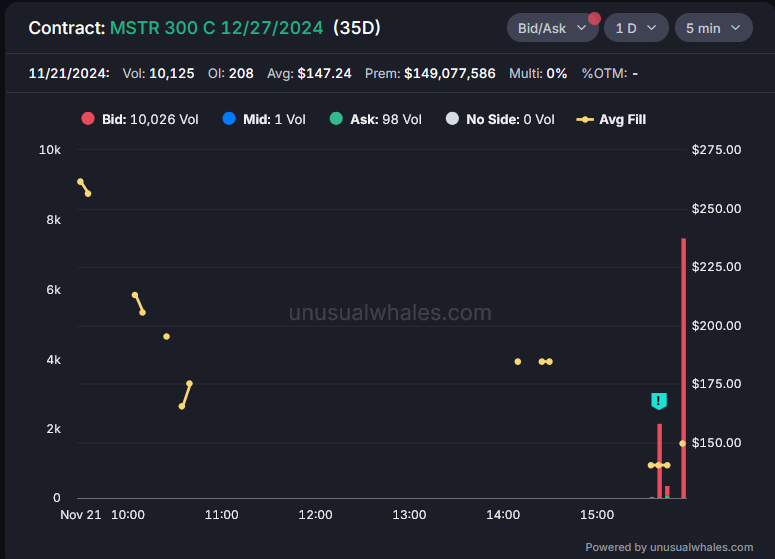Click the 12:00 time axis label
Screen dimensions: 775x559
tap(315, 515)
